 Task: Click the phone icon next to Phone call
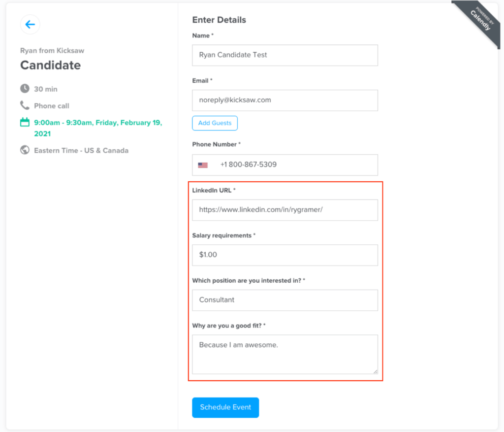pyautogui.click(x=25, y=105)
